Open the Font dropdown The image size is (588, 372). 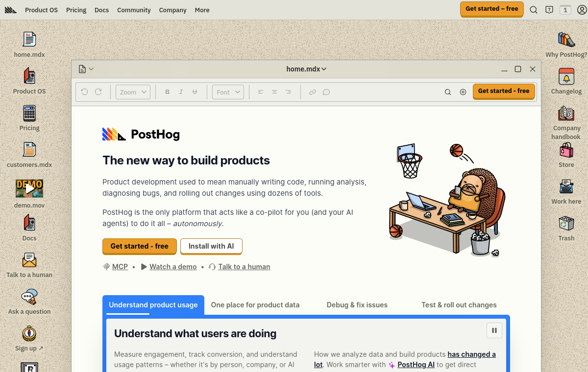coord(228,92)
